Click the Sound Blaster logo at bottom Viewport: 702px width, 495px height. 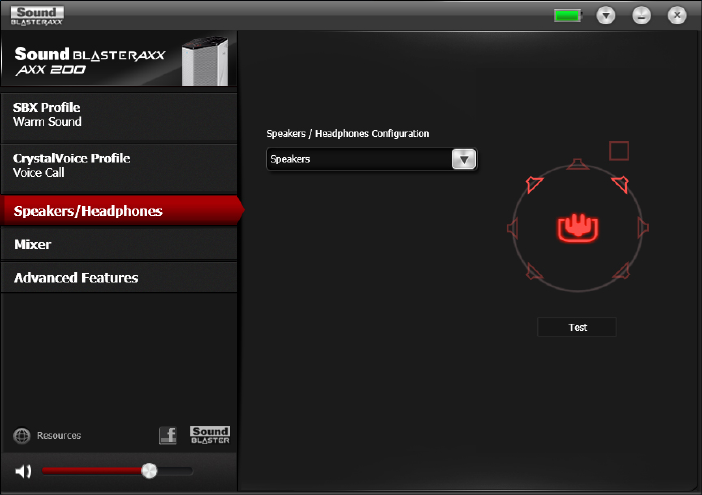(210, 435)
